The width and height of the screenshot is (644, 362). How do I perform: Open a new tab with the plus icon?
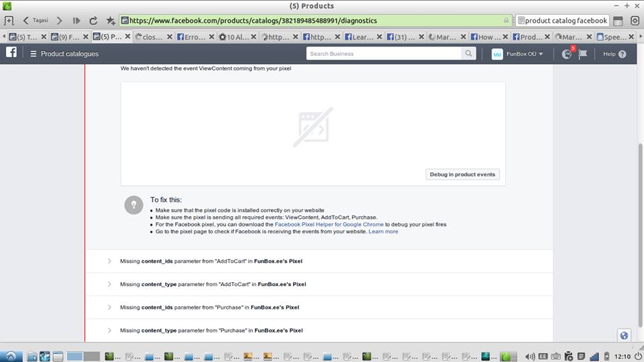pyautogui.click(x=9, y=21)
